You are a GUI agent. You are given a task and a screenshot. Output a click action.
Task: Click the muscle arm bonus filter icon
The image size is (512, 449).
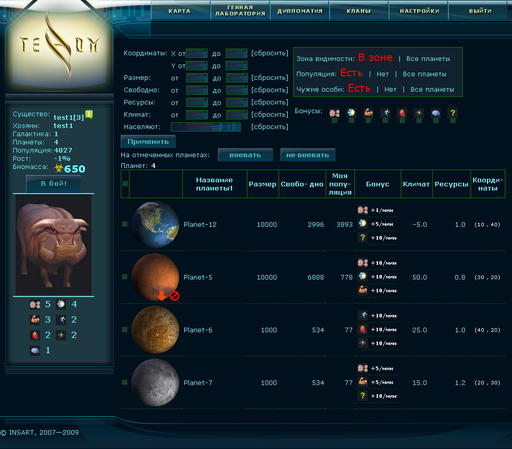point(368,113)
